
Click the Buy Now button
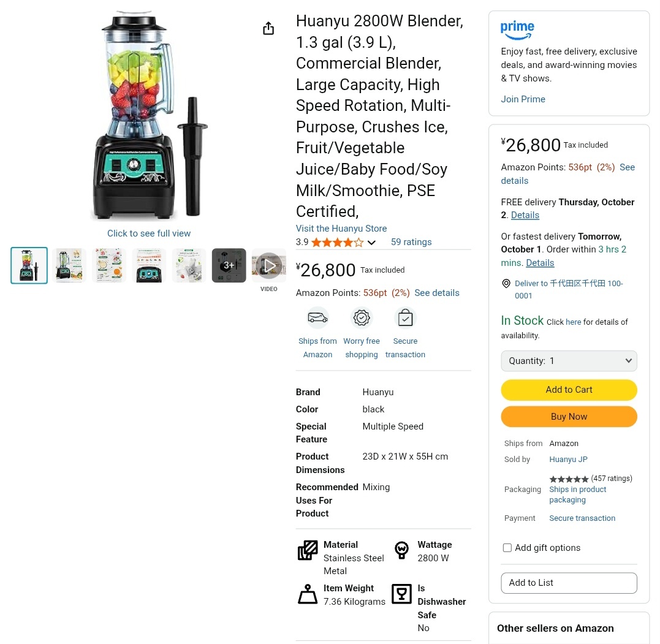pos(569,417)
